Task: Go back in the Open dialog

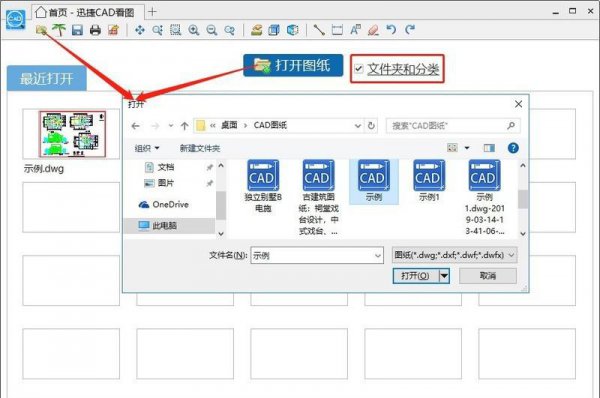Action: coord(135,126)
